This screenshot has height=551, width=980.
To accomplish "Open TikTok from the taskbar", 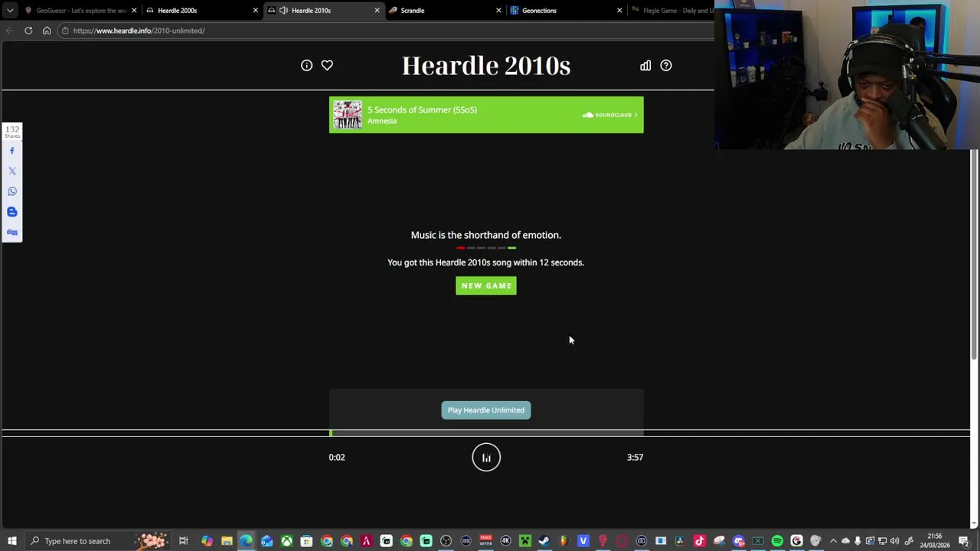I will 699,541.
